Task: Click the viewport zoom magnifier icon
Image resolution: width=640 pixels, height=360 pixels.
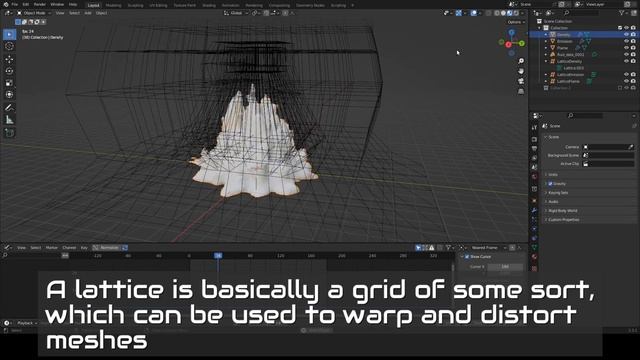Action: pos(521,61)
